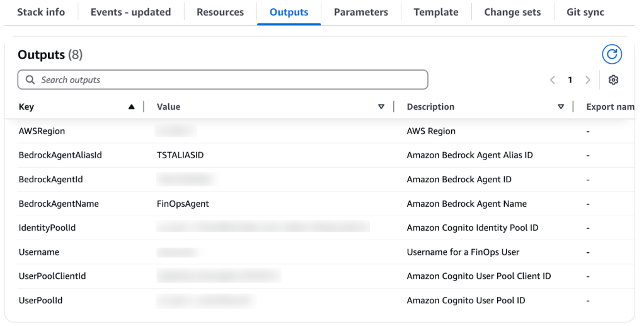This screenshot has width=644, height=326.
Task: Open the table preferences gear icon
Action: 613,80
